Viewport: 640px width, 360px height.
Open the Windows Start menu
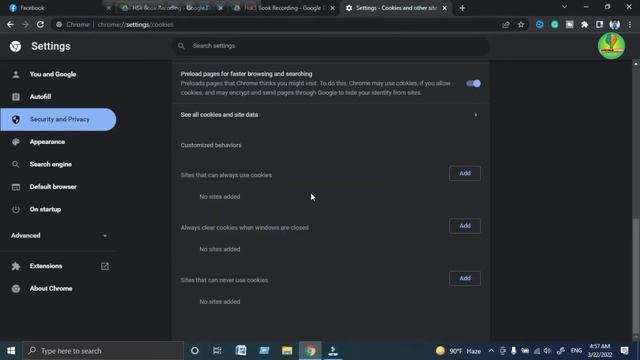click(11, 351)
